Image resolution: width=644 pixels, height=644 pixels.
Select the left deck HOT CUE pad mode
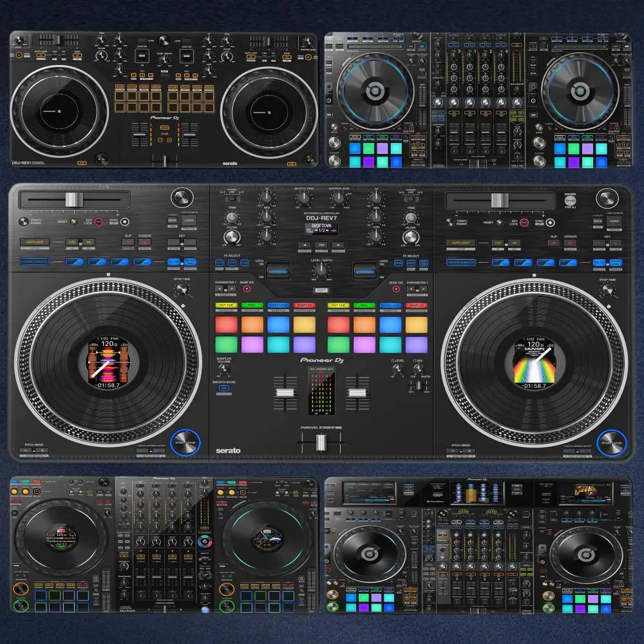click(226, 305)
